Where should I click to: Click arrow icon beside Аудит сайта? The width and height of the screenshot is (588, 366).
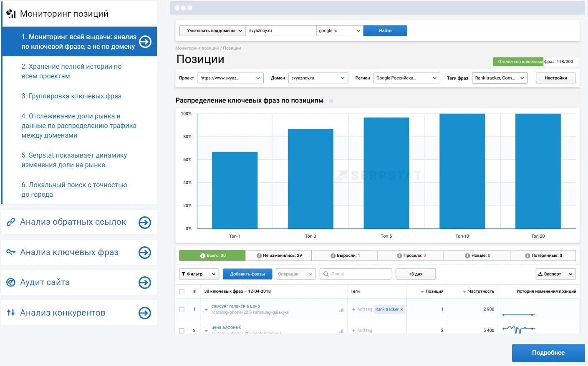coord(145,283)
